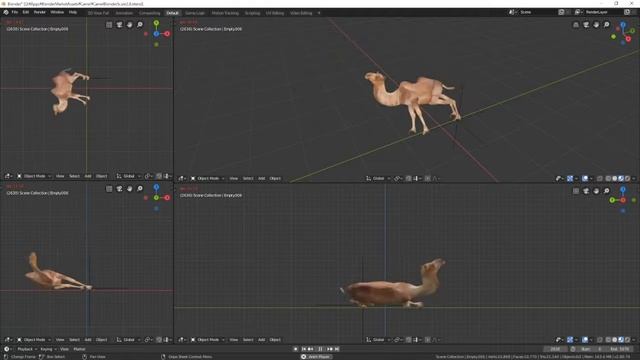Switch to the Animation workspace tab
The image size is (640, 360).
[x=124, y=13]
